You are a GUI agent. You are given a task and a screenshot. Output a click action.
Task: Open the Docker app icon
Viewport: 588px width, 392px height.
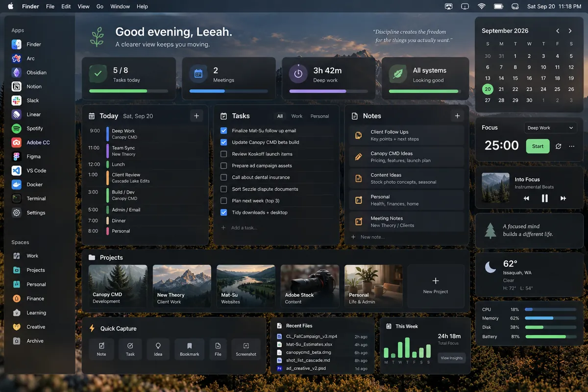[17, 184]
